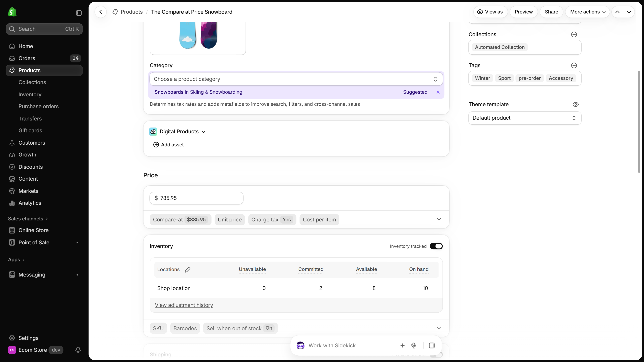The width and height of the screenshot is (644, 362).
Task: Click the Products breadcrumb link
Action: click(x=131, y=12)
